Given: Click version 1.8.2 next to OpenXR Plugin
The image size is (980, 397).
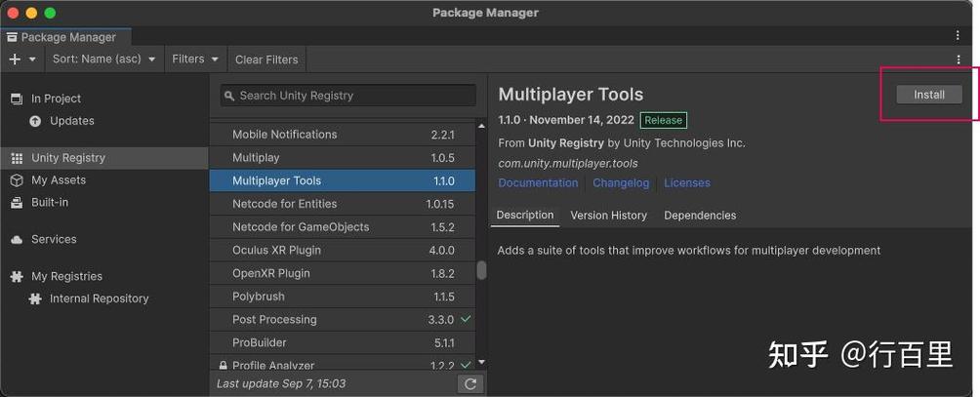Looking at the screenshot, I should tap(442, 273).
